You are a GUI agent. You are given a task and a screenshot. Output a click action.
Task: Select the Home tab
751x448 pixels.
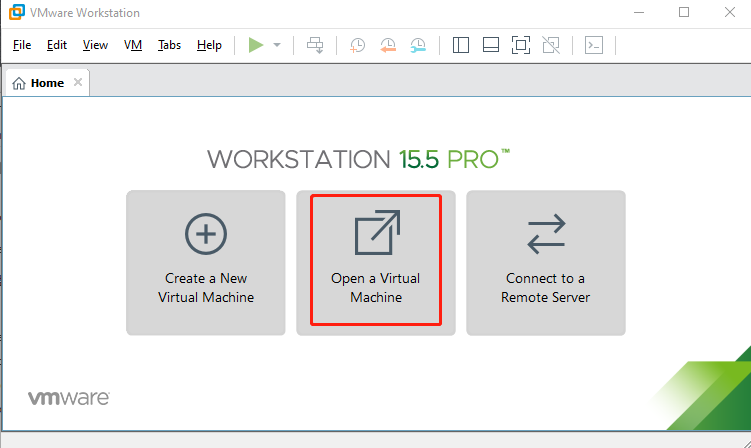pos(47,83)
